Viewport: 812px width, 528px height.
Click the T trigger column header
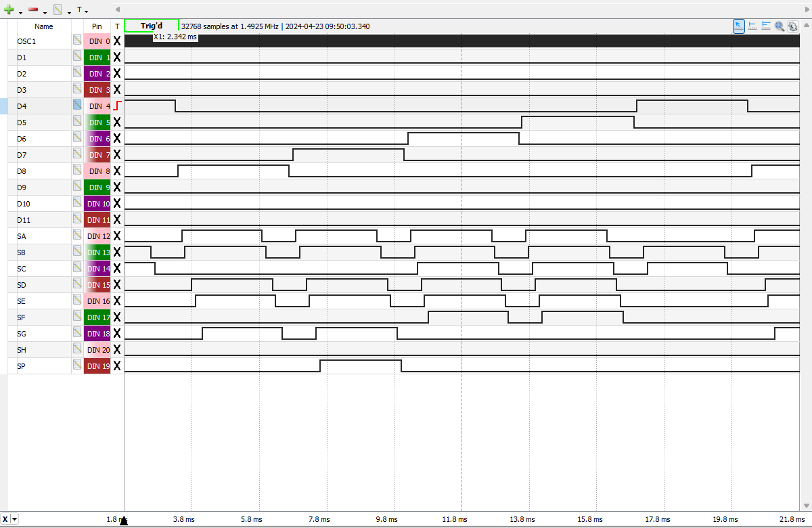117,26
